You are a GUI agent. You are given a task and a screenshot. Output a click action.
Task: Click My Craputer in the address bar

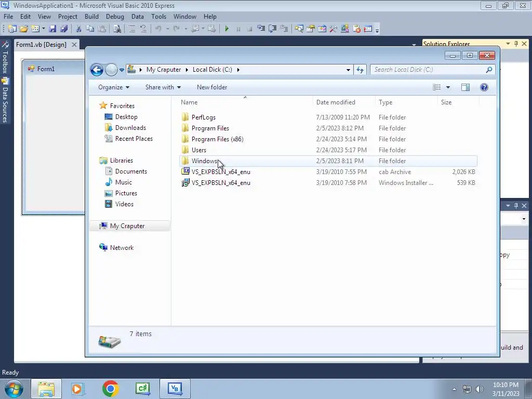click(164, 70)
